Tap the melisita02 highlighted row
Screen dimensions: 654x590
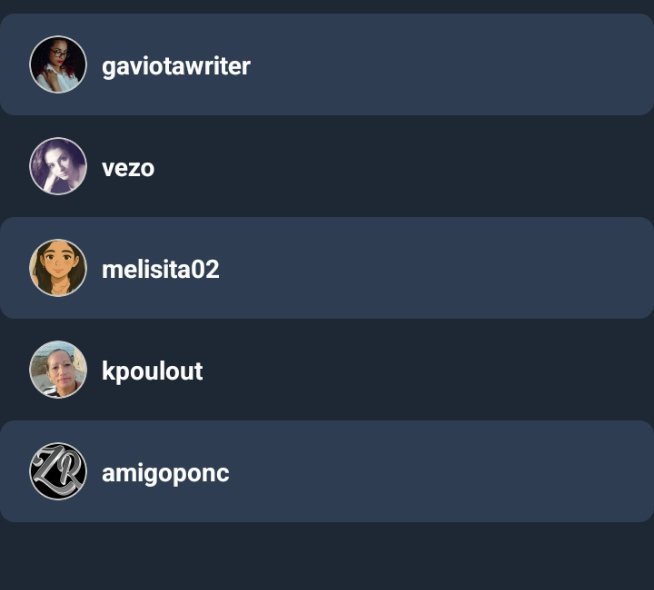(327, 268)
